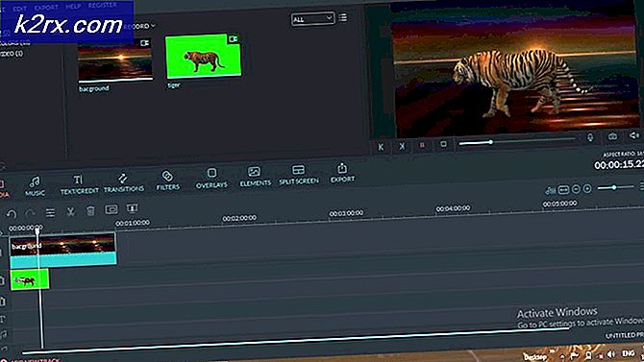Open the Help menu
The height and width of the screenshot is (362, 644).
73,7
